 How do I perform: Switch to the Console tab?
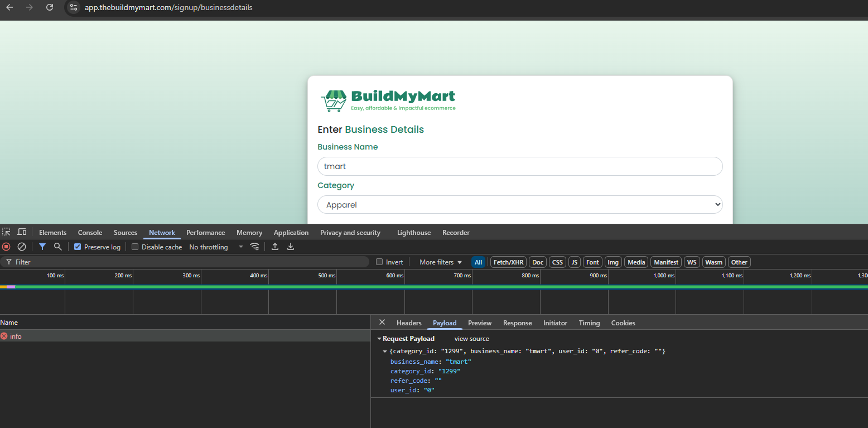[90, 233]
